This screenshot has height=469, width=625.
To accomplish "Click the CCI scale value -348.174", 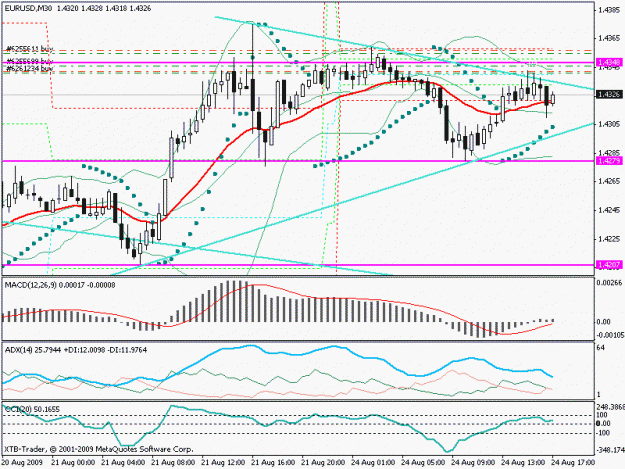I will (610, 450).
